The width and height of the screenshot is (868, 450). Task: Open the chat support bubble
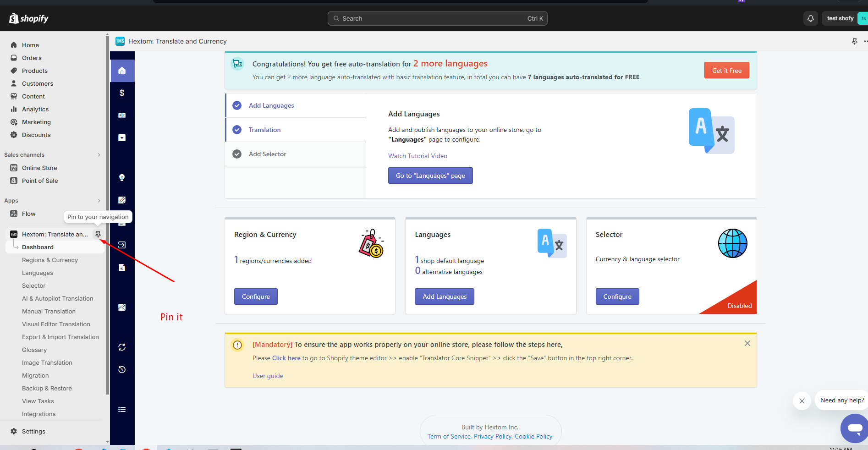[x=854, y=428]
